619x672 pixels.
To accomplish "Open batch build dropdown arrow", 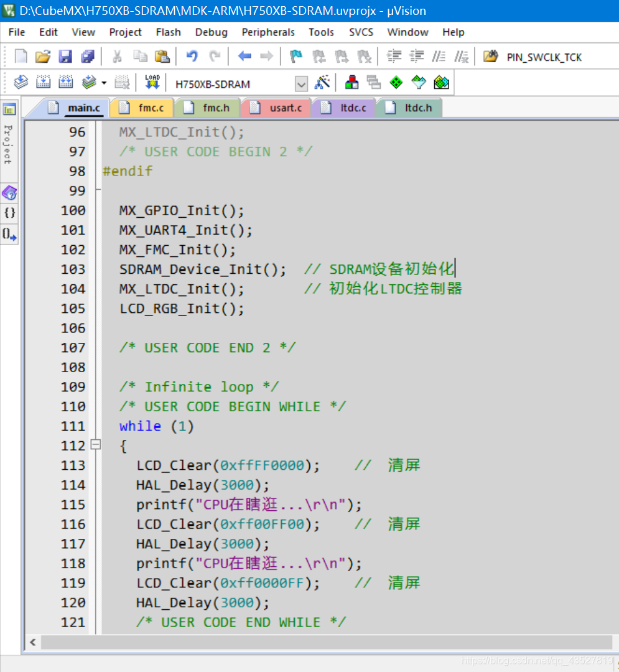I will (x=104, y=82).
